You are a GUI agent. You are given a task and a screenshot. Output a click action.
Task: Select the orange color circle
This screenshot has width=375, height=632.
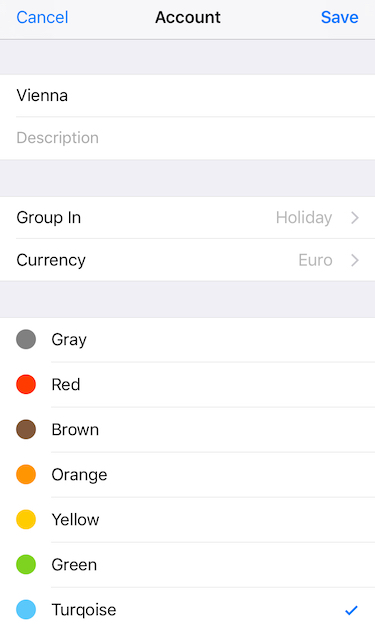point(26,474)
